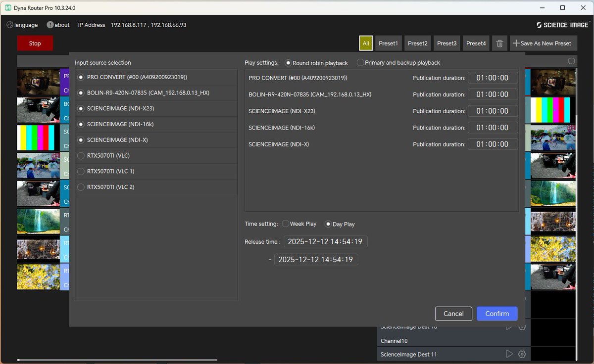The height and width of the screenshot is (364, 594).
Task: Switch to Preset4
Action: point(476,44)
